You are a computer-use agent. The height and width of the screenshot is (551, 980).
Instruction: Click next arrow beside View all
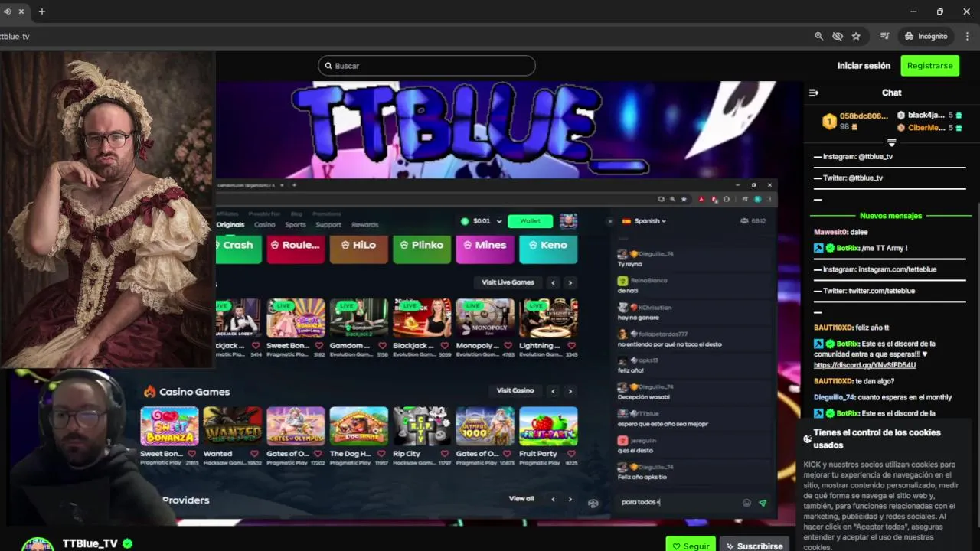[570, 499]
